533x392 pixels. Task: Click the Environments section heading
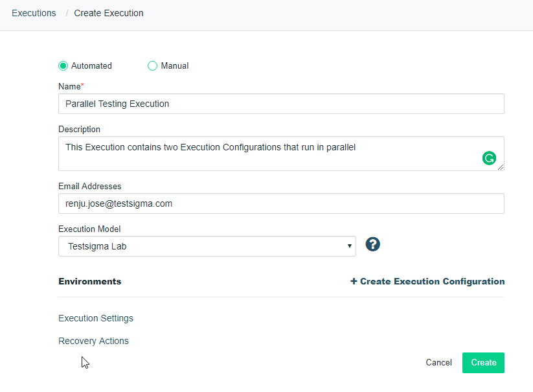pos(89,281)
